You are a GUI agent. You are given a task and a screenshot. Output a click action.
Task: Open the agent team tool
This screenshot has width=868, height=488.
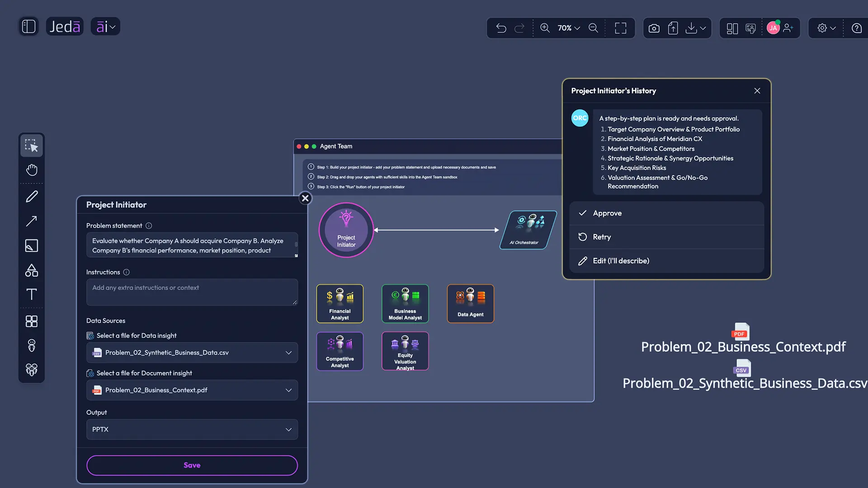pyautogui.click(x=31, y=370)
